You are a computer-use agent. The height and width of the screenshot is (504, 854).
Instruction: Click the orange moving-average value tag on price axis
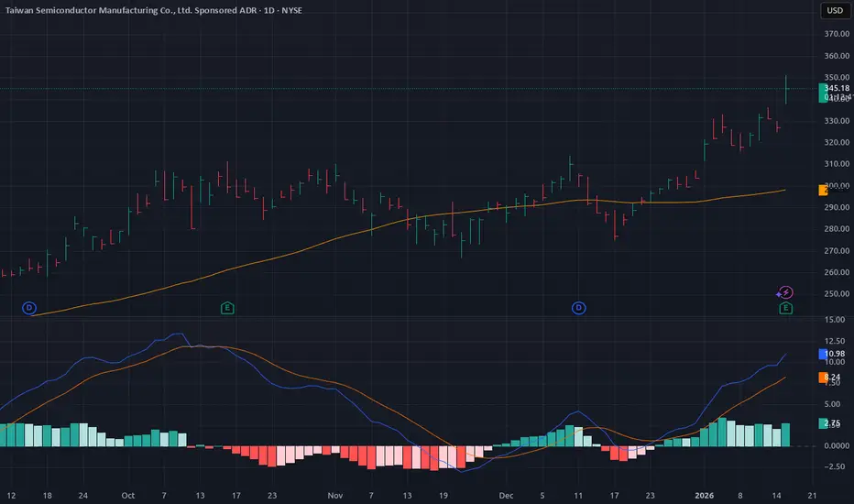pyautogui.click(x=823, y=191)
